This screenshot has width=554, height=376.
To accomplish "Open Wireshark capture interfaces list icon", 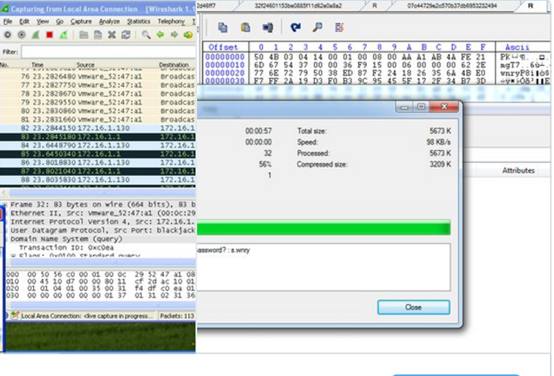I will [x=7, y=35].
